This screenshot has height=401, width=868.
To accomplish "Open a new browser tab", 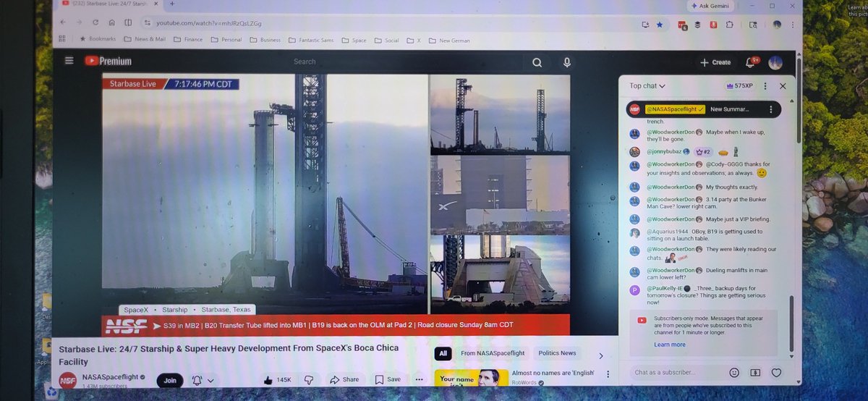I will tap(172, 4).
